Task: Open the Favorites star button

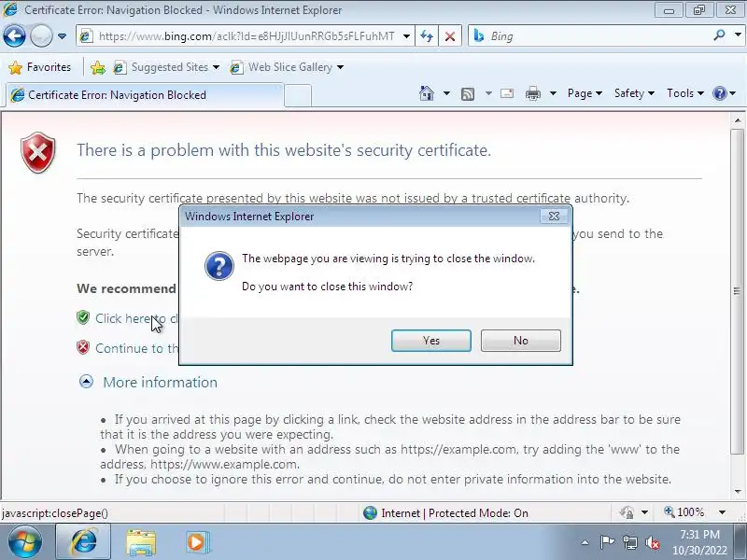Action: point(39,67)
